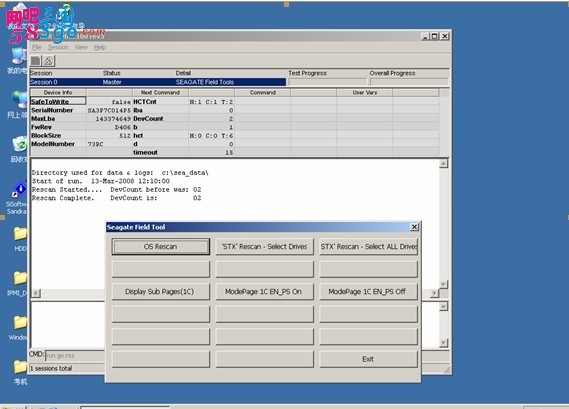Select the Network Neighborhood desktop icon
The width and height of the screenshot is (569, 409).
pos(18,105)
